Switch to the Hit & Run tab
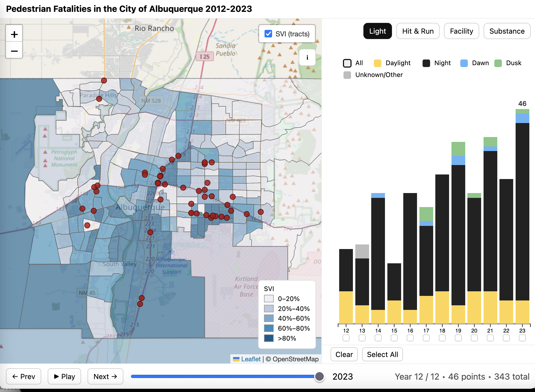This screenshot has width=535, height=392. (418, 31)
